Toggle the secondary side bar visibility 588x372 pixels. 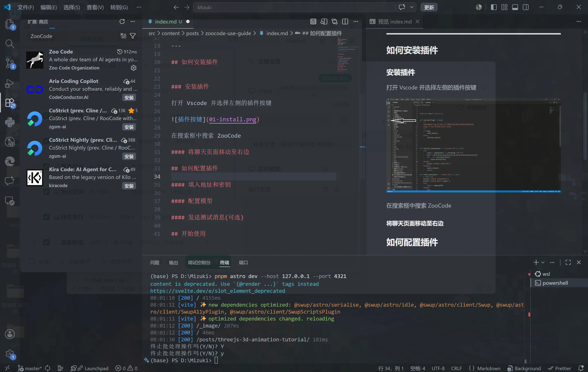pos(526,7)
